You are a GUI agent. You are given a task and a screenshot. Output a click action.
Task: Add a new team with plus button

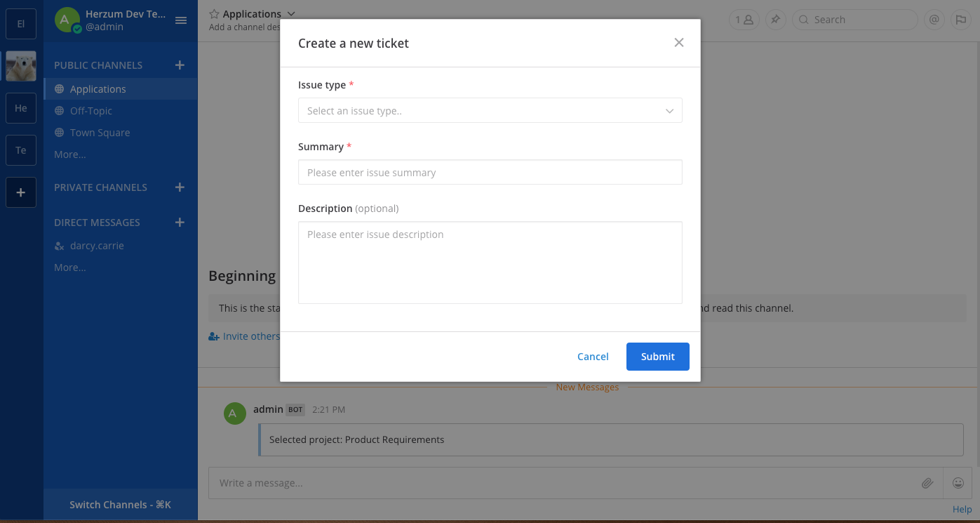click(21, 192)
